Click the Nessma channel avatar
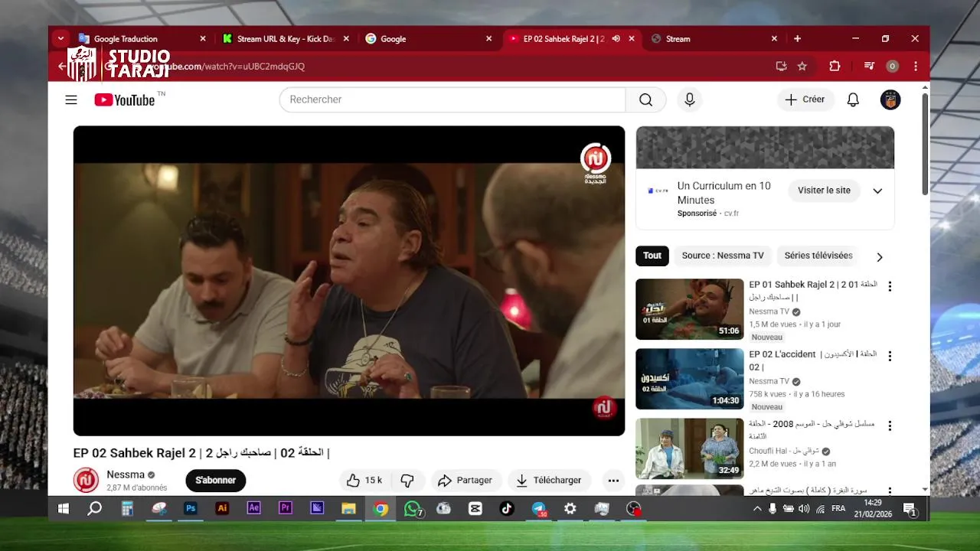 point(86,481)
